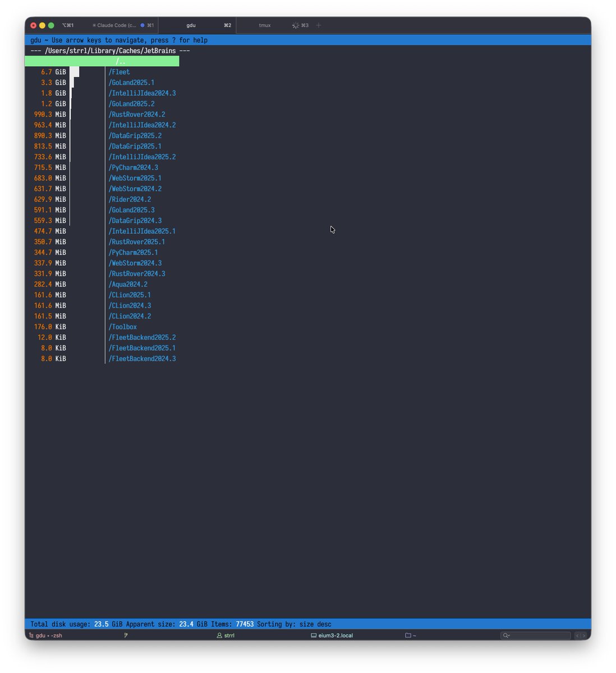The image size is (616, 673).
Task: Go to next search result arrow
Action: pos(584,635)
